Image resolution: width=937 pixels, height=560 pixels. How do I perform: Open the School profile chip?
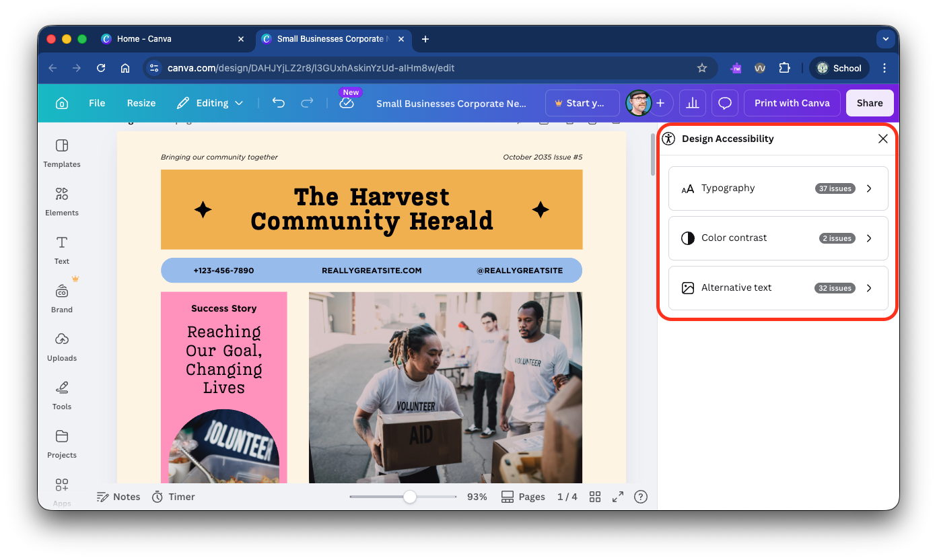pyautogui.click(x=839, y=68)
